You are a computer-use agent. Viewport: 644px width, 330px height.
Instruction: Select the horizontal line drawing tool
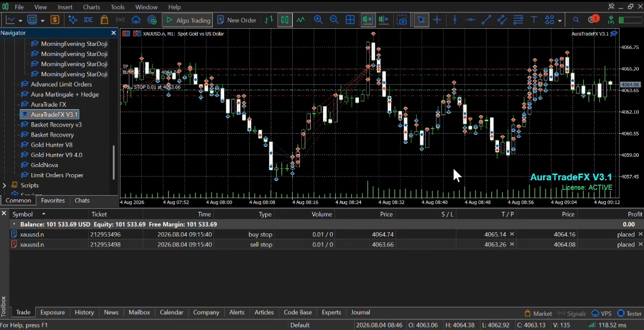(470, 20)
